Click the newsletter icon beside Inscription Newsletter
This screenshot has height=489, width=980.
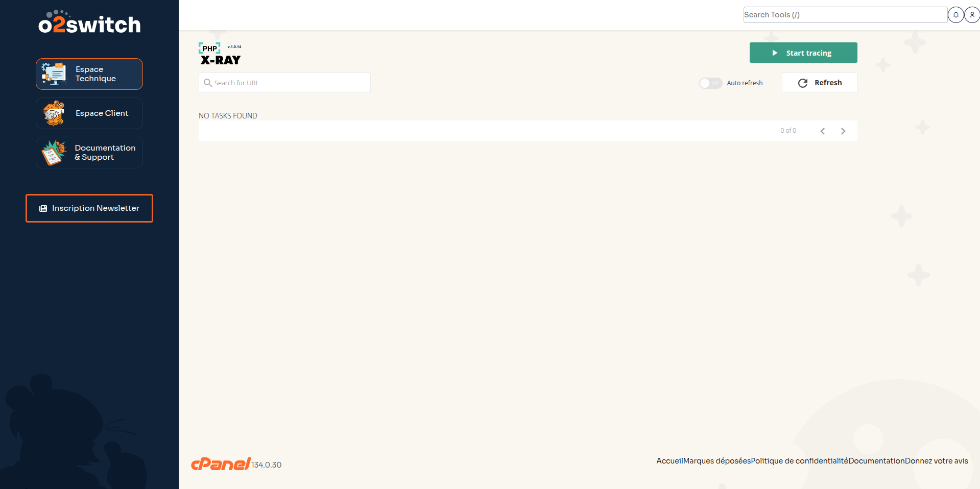(43, 208)
